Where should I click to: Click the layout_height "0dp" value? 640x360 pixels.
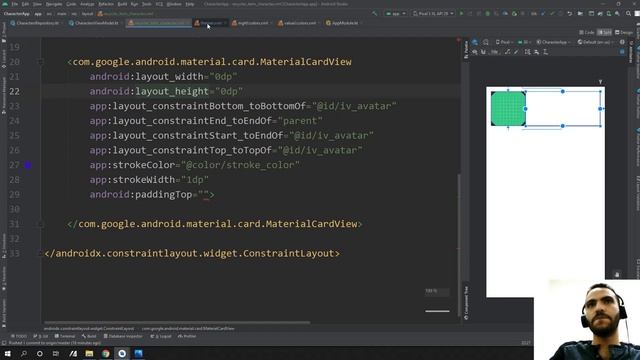point(229,91)
